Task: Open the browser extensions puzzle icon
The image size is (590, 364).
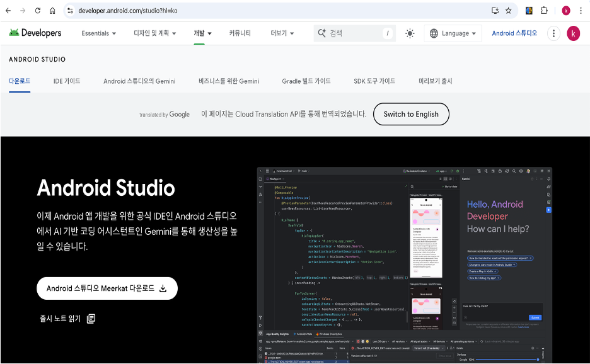Action: (544, 11)
